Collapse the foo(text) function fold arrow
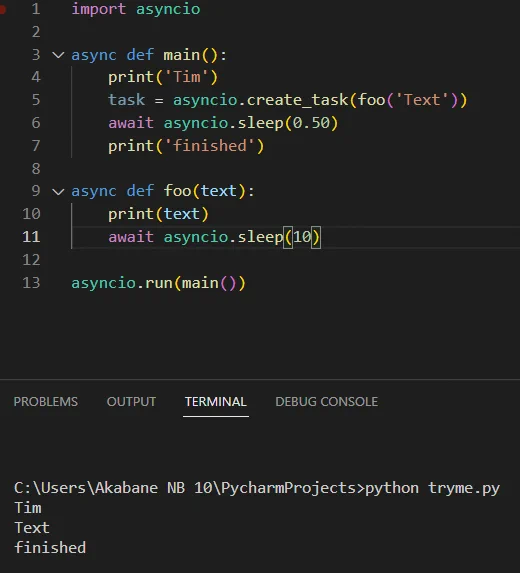The image size is (520, 573). click(x=58, y=191)
